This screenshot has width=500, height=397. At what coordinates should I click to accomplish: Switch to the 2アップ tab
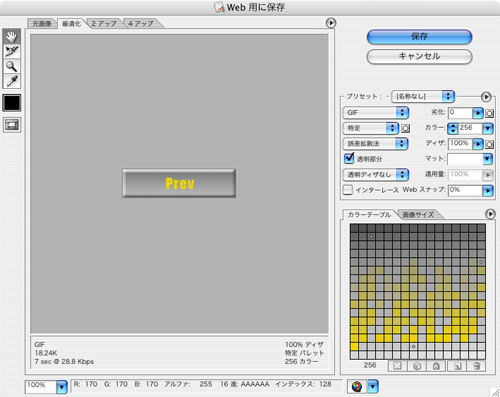[104, 24]
